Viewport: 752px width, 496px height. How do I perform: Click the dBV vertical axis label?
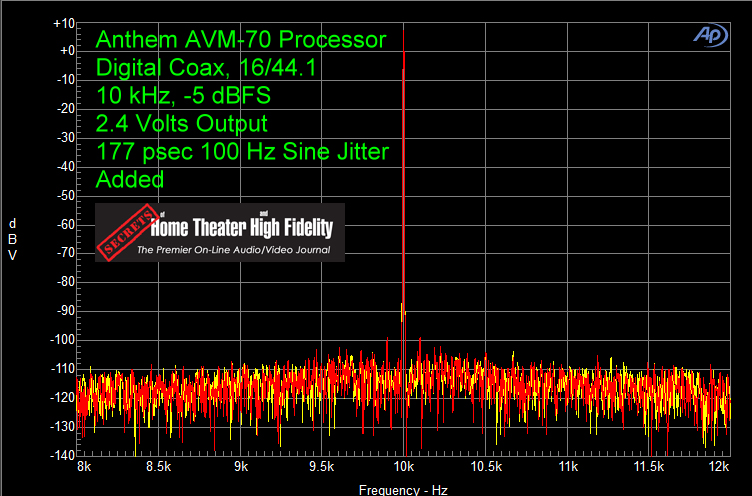click(x=12, y=238)
